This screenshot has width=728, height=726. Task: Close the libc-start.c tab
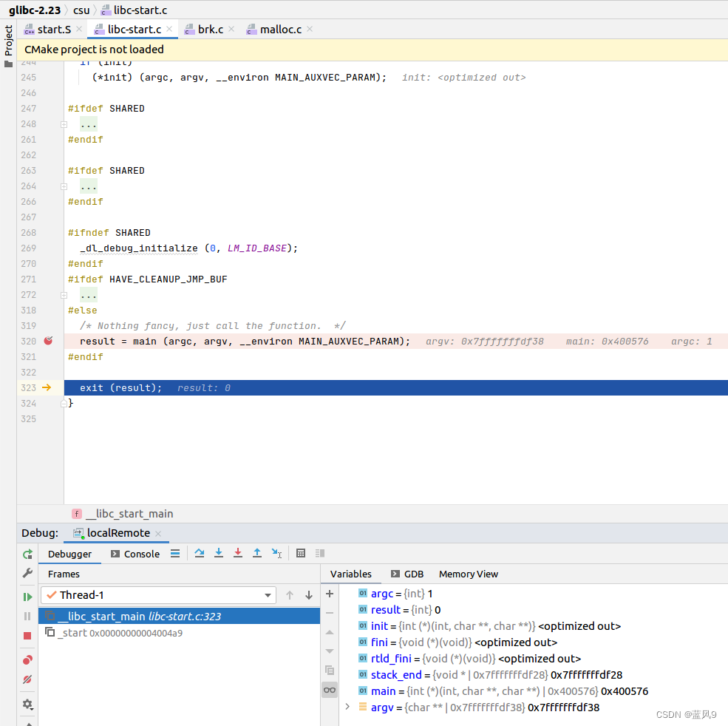[x=169, y=29]
